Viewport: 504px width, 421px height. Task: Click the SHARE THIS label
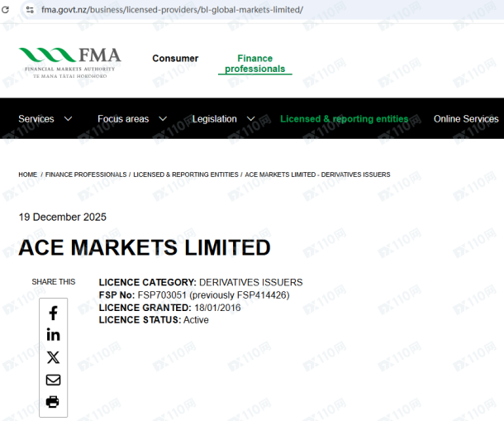tap(54, 282)
